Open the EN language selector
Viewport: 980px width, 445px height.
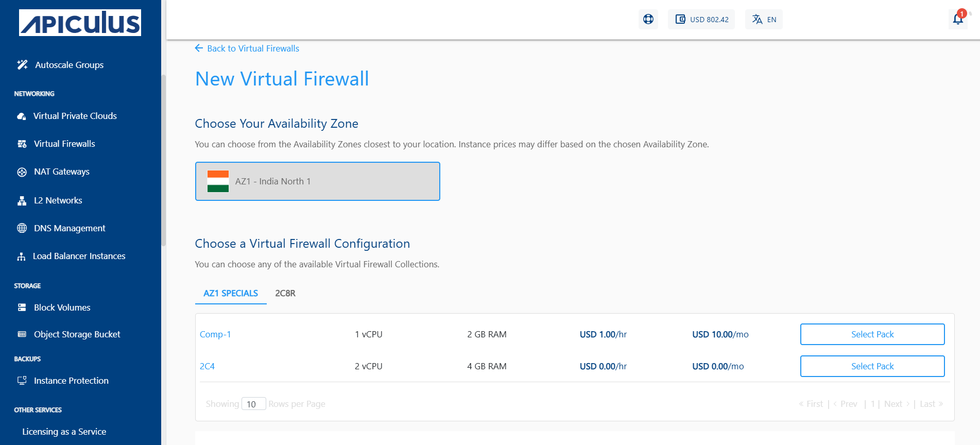(764, 19)
